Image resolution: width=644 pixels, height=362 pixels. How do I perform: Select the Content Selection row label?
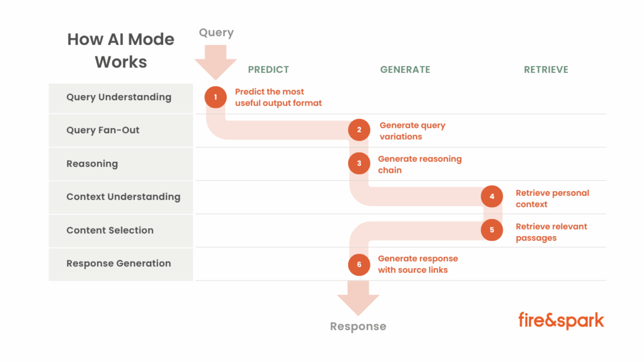pyautogui.click(x=110, y=230)
